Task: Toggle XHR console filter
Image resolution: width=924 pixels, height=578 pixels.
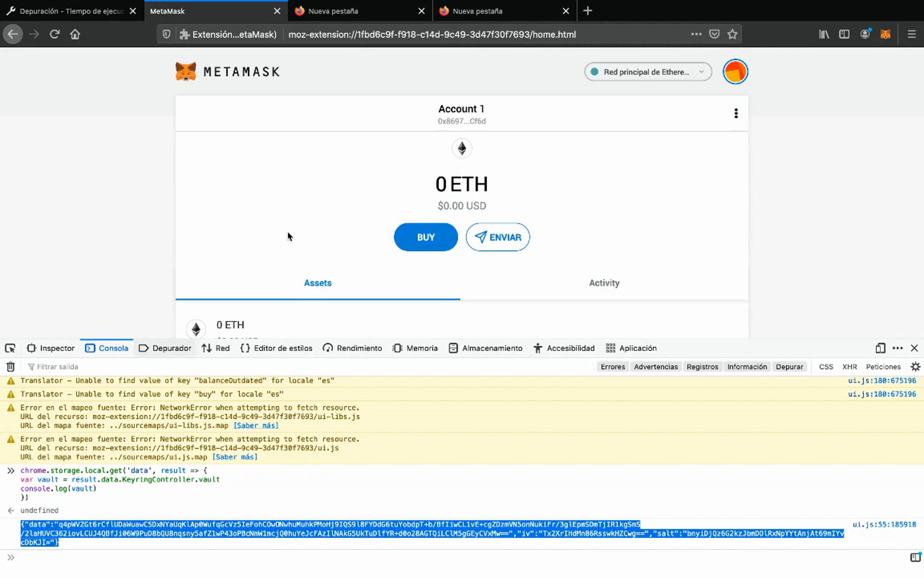Action: point(849,367)
